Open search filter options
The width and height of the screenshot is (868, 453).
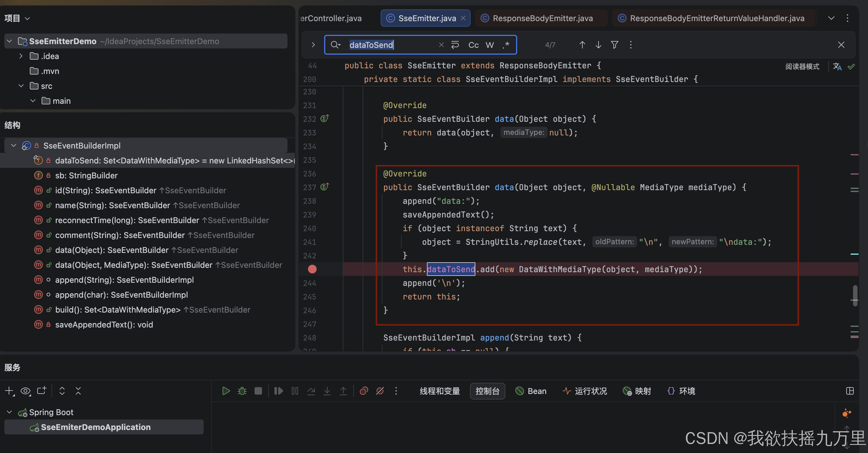point(614,45)
